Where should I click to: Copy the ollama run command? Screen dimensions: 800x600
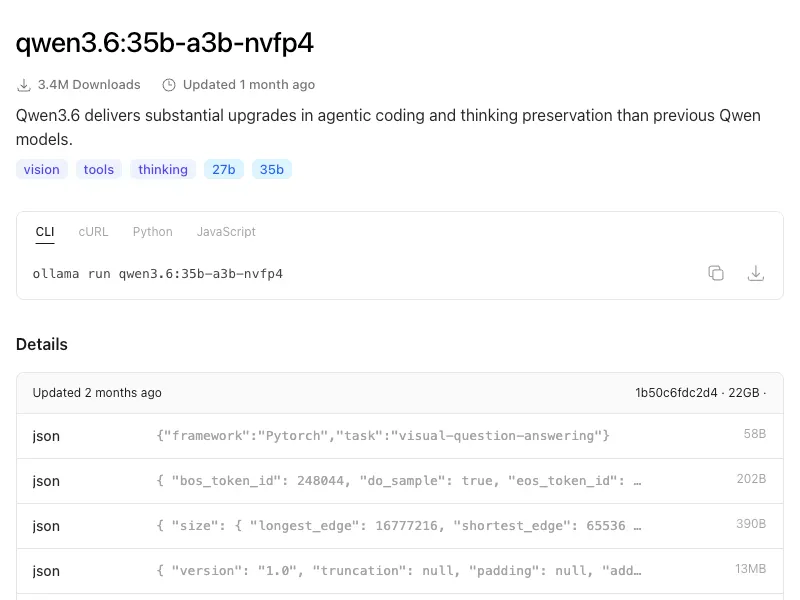[x=716, y=273]
